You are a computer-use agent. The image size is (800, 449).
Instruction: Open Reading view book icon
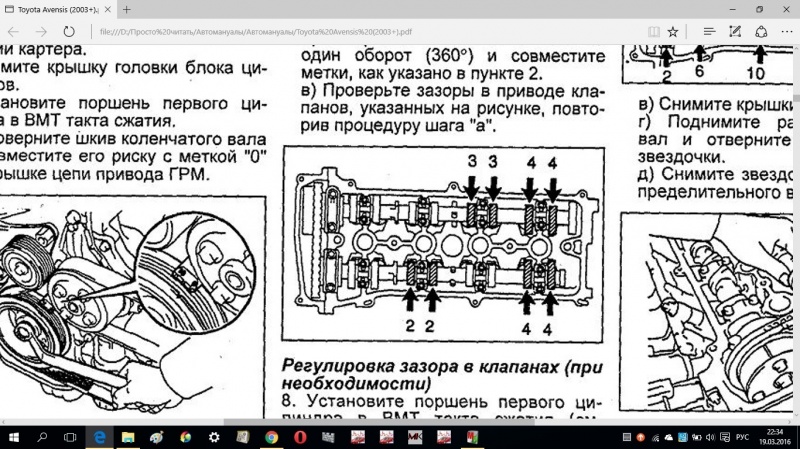[652, 31]
